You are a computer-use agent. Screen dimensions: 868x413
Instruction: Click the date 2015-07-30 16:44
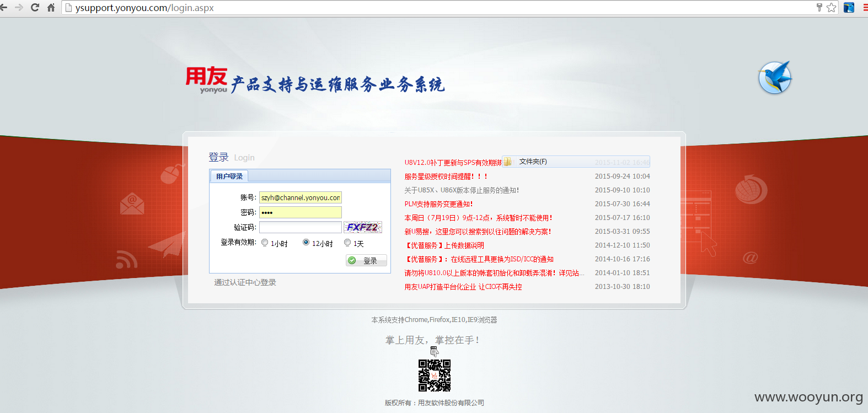[622, 204]
